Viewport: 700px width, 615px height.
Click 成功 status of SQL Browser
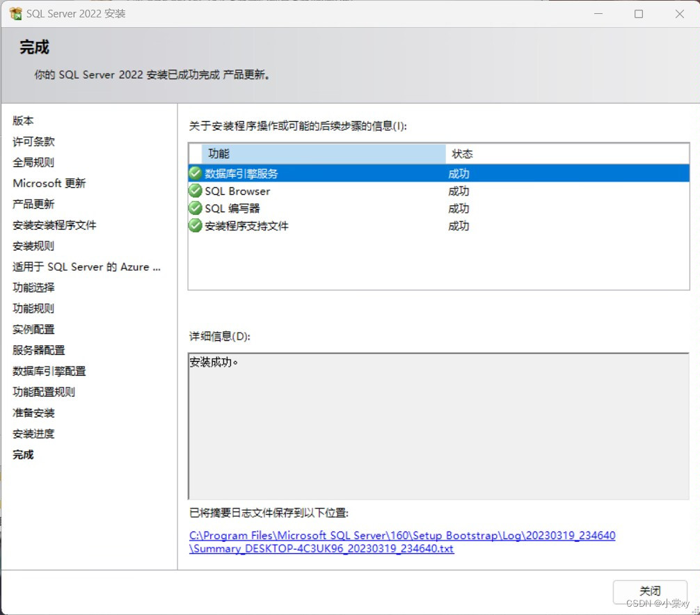pyautogui.click(x=459, y=191)
